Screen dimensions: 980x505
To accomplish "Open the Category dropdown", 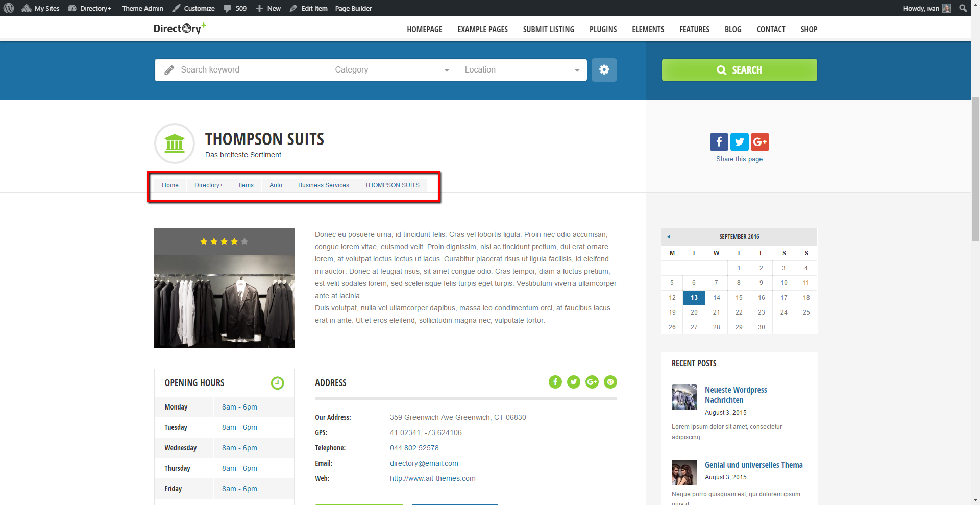I will (392, 70).
